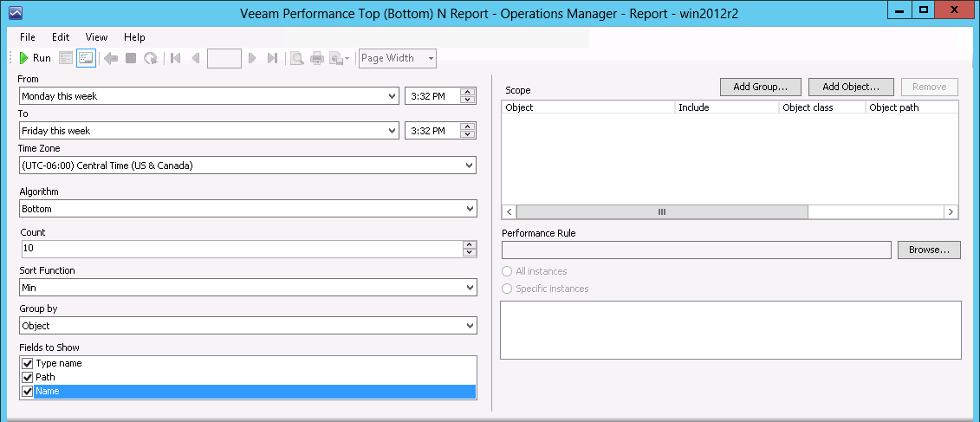Viewport: 980px width, 422px height.
Task: Select the All instances radio button
Action: coord(508,271)
